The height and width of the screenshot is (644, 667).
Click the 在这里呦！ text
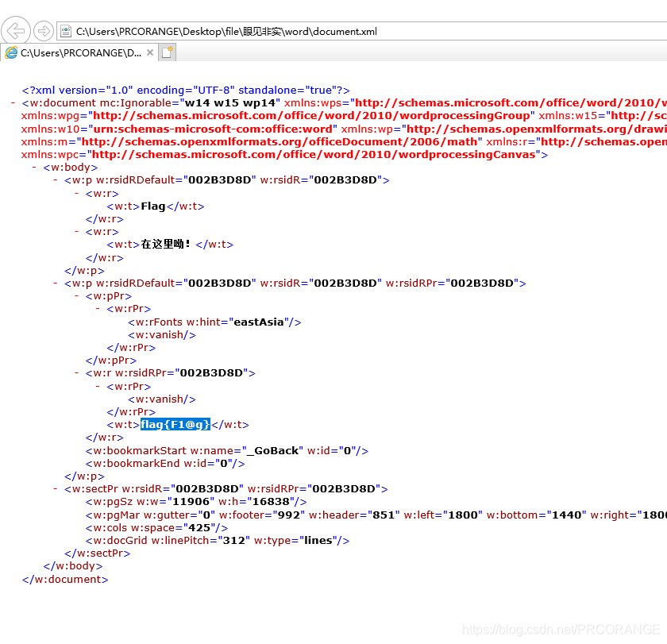[x=166, y=244]
